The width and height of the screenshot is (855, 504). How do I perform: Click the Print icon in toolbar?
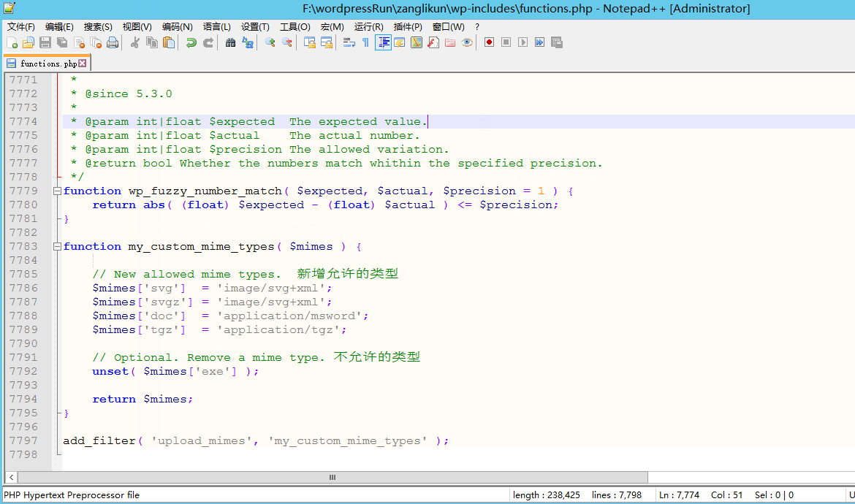(113, 42)
